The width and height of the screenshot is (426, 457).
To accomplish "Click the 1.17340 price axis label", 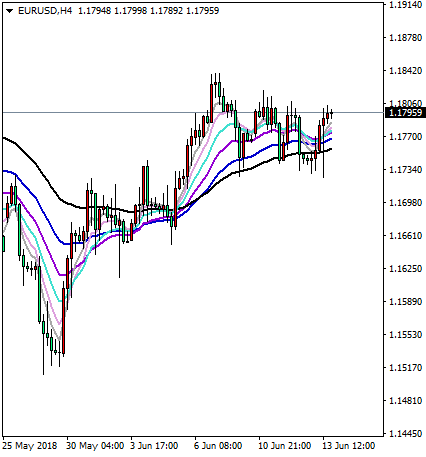I will [x=406, y=170].
